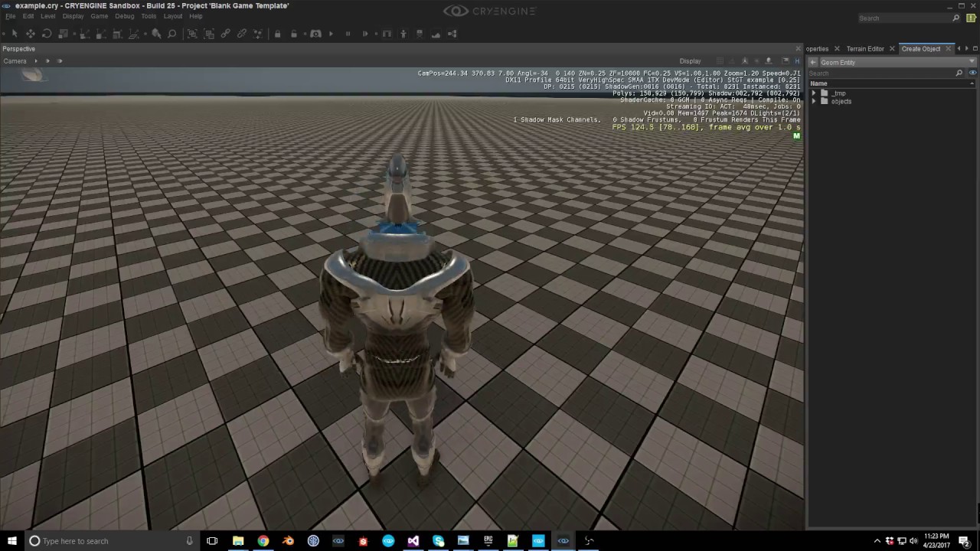Open Chrome from the taskbar
980x551 pixels.
pyautogui.click(x=263, y=541)
